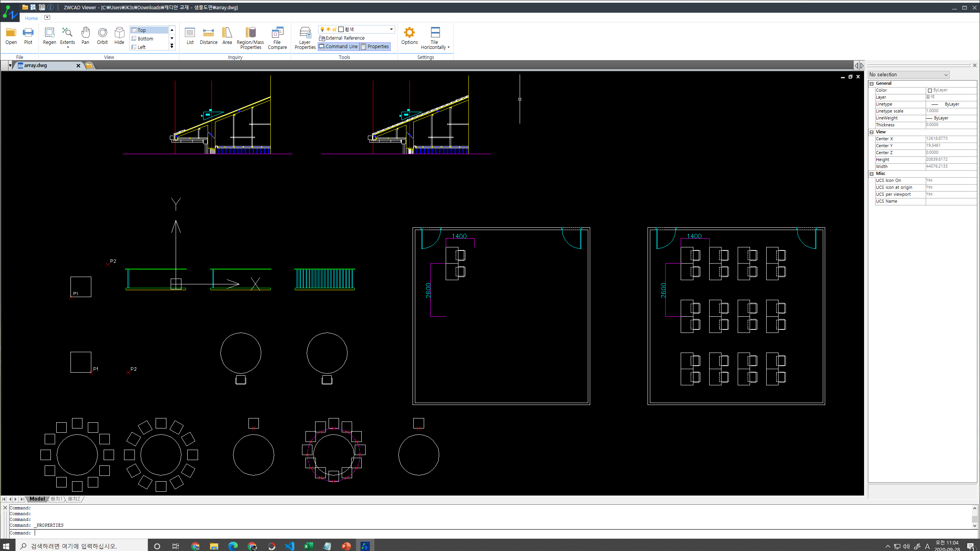The image size is (980, 551).
Task: Collapse the General properties section
Action: 872,84
